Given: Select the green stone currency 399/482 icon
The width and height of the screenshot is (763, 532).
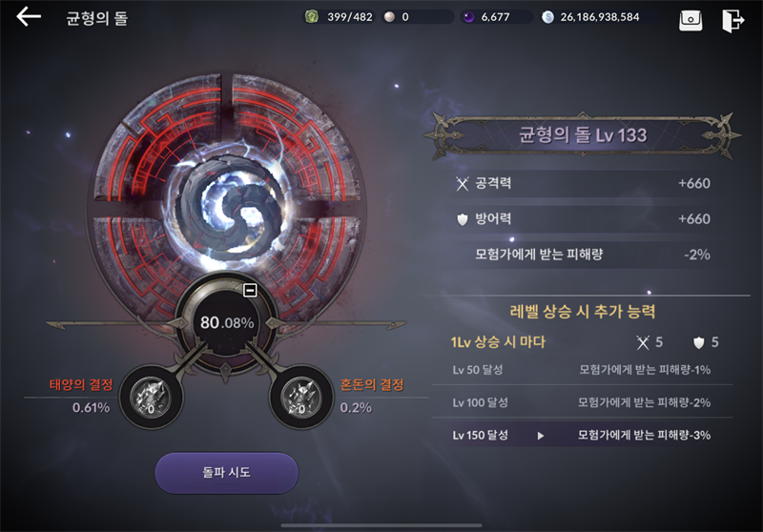Looking at the screenshot, I should pos(312,17).
